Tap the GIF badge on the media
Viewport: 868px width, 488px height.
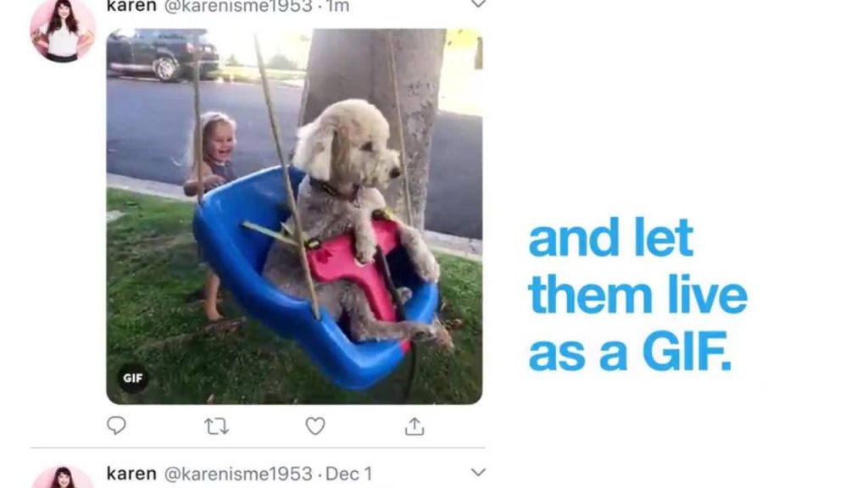133,378
